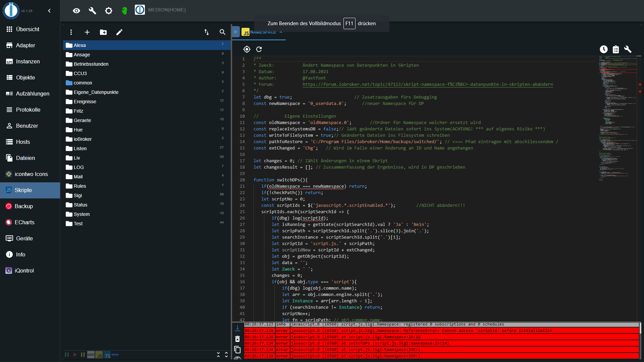Open Hosts in the sidebar
Image resolution: width=644 pixels, height=362 pixels.
point(30,142)
